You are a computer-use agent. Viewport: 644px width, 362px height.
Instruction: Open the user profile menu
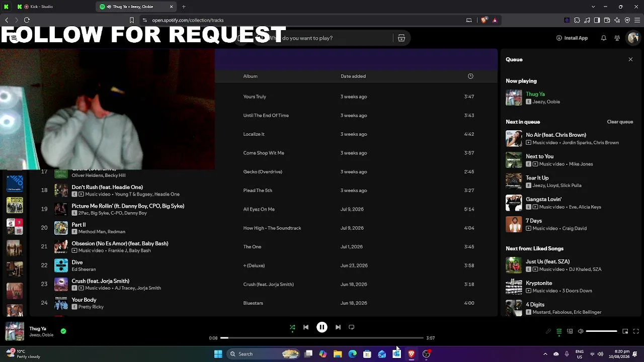(x=633, y=38)
